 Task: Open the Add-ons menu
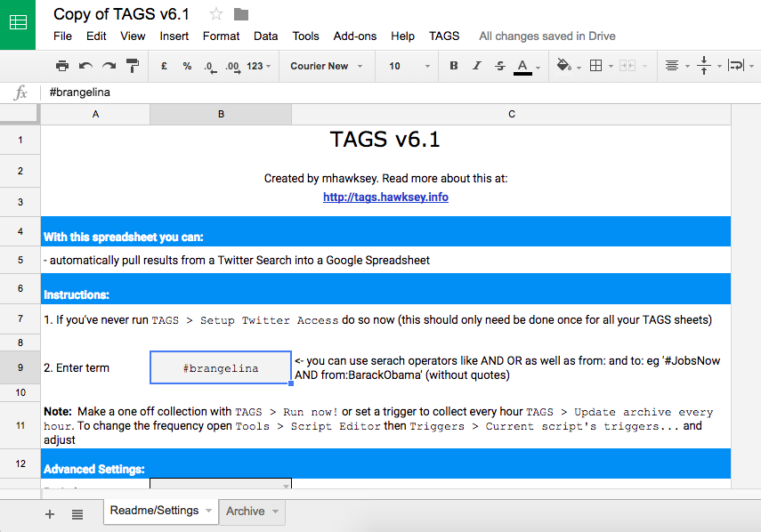pyautogui.click(x=355, y=36)
